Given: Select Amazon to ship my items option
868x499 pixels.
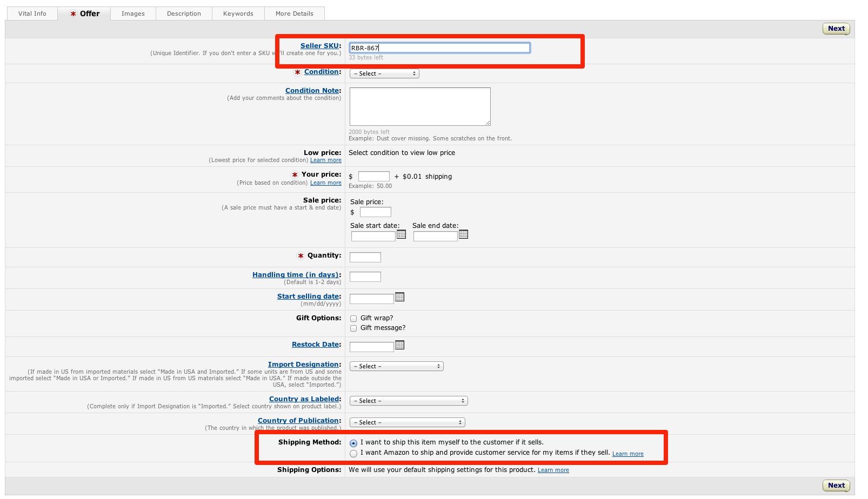Looking at the screenshot, I should (x=353, y=454).
